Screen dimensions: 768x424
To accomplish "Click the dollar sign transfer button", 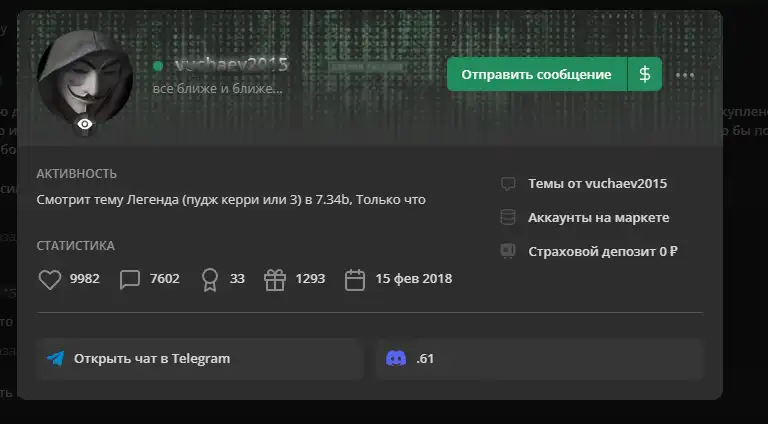I will point(645,74).
